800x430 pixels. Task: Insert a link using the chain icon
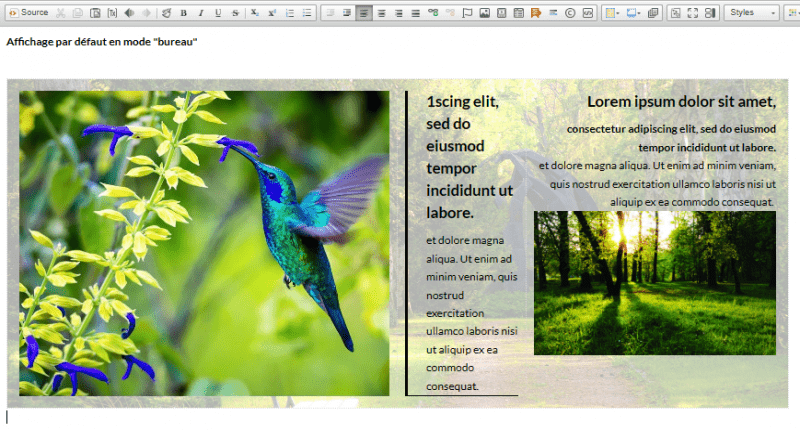[433, 12]
